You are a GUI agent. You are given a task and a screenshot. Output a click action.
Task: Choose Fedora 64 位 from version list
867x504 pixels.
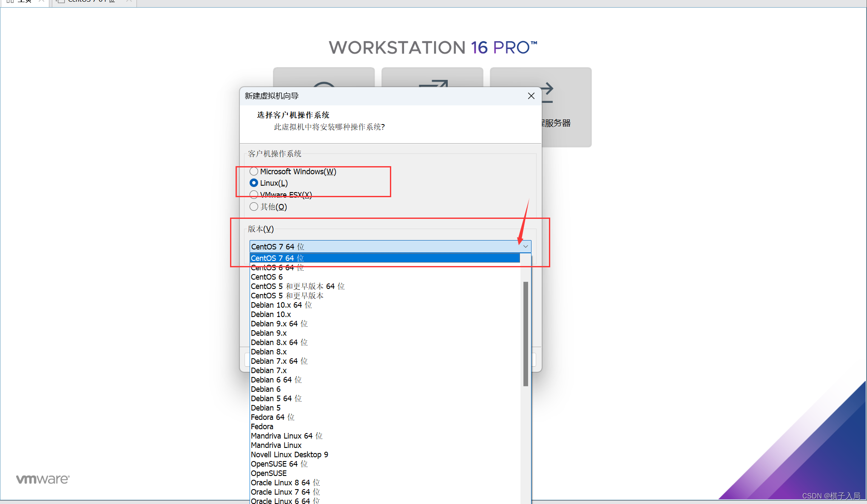tap(273, 417)
